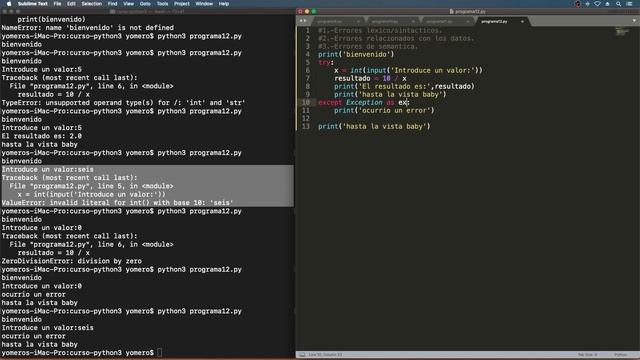Image resolution: width=640 pixels, height=360 pixels.
Task: Close the first editor tab
Action: [x=358, y=21]
